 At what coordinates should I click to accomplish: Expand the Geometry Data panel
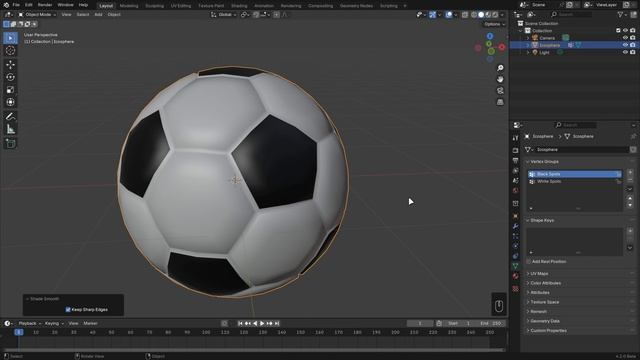544,321
